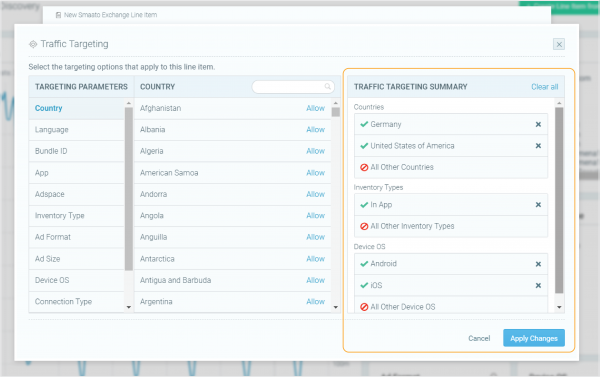Click the 'Inventory Types' summary section label
Image resolution: width=600 pixels, height=377 pixels.
pos(378,188)
